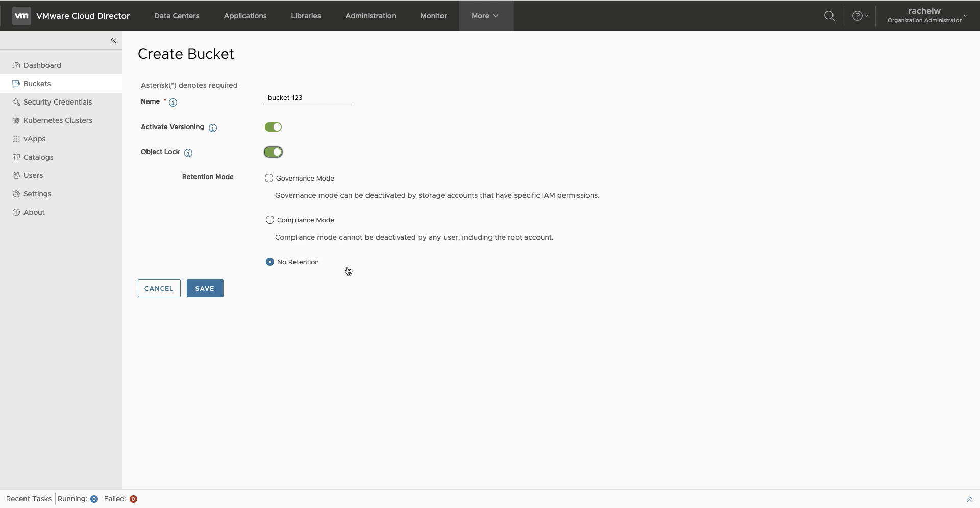The image size is (980, 508).
Task: Click the Dashboard sidebar icon
Action: tap(16, 65)
